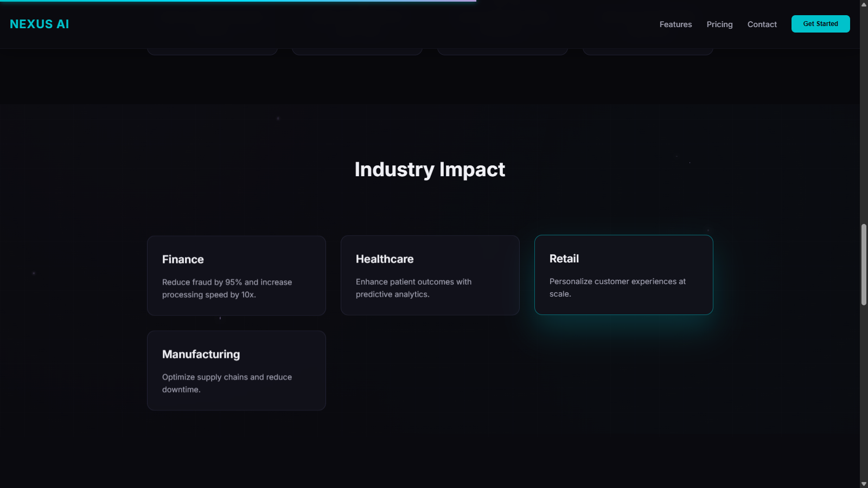Click the highlighted Retail card
The image size is (868, 488).
(x=623, y=275)
